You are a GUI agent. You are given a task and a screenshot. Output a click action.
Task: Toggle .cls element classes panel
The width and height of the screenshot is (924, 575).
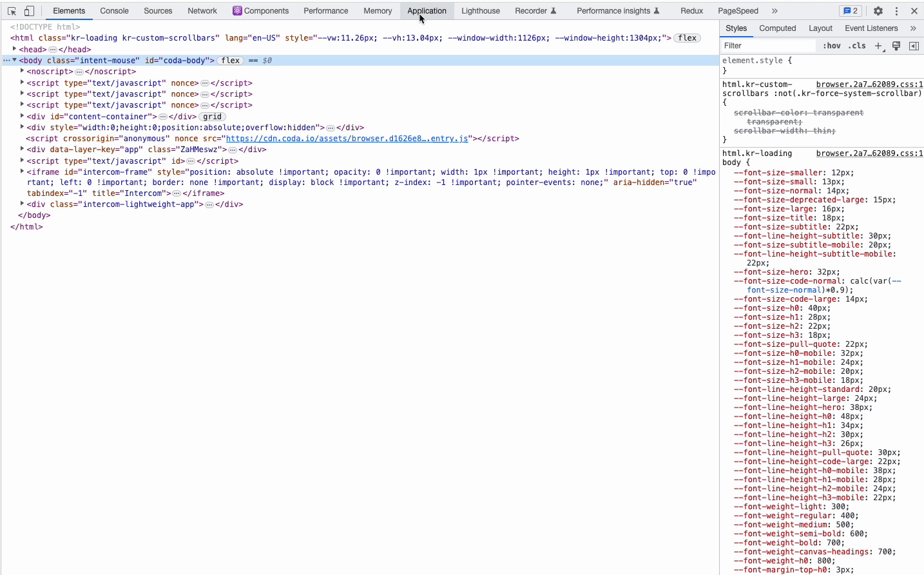(857, 46)
